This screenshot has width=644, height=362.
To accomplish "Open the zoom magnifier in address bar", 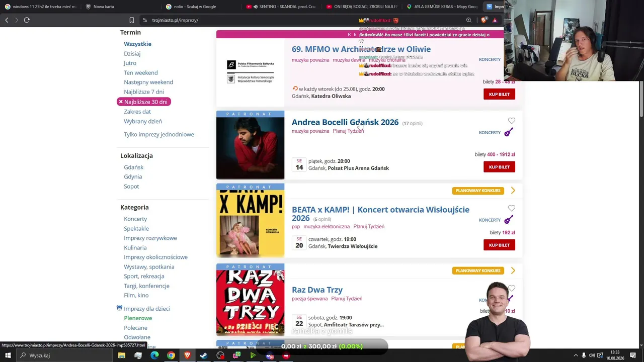I will 469,20.
